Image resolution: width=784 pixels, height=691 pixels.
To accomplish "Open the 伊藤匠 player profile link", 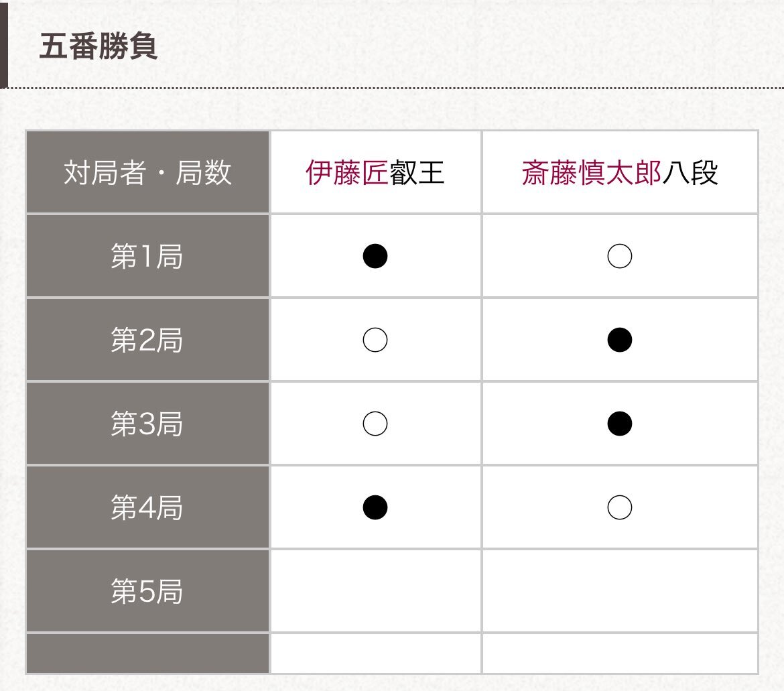I will [346, 172].
